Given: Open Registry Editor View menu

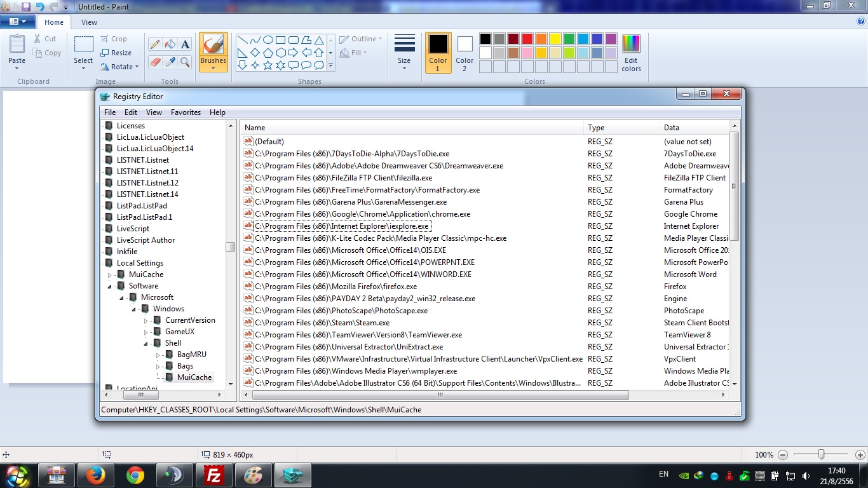Looking at the screenshot, I should (154, 112).
